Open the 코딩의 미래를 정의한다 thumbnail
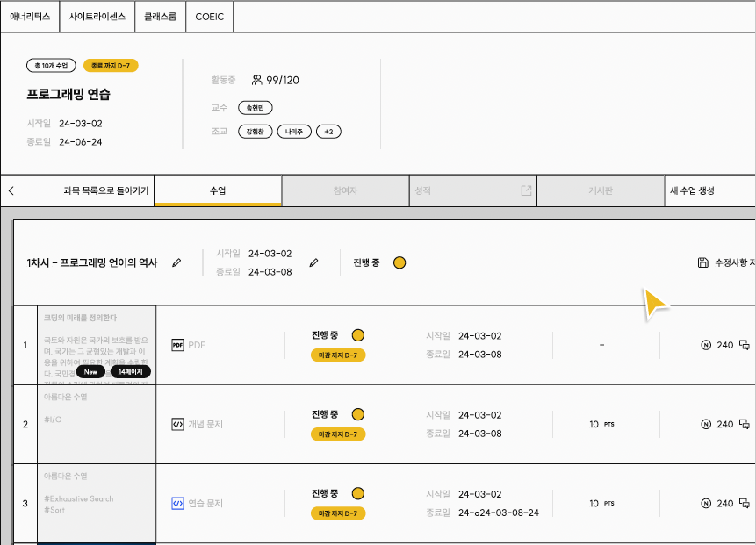Screen dimensions: 756x545 [97, 345]
